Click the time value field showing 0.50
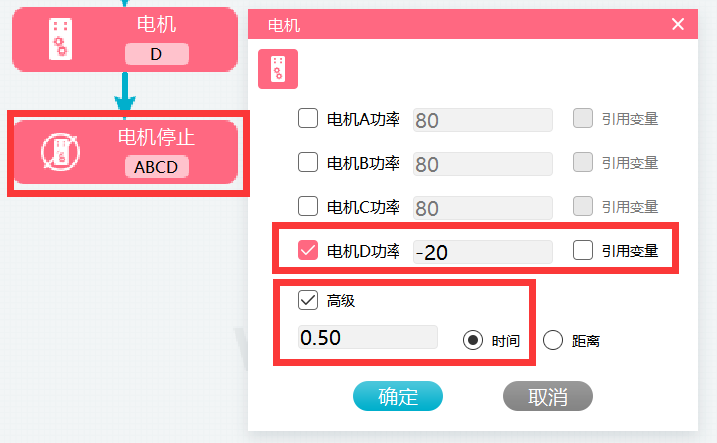 click(368, 337)
